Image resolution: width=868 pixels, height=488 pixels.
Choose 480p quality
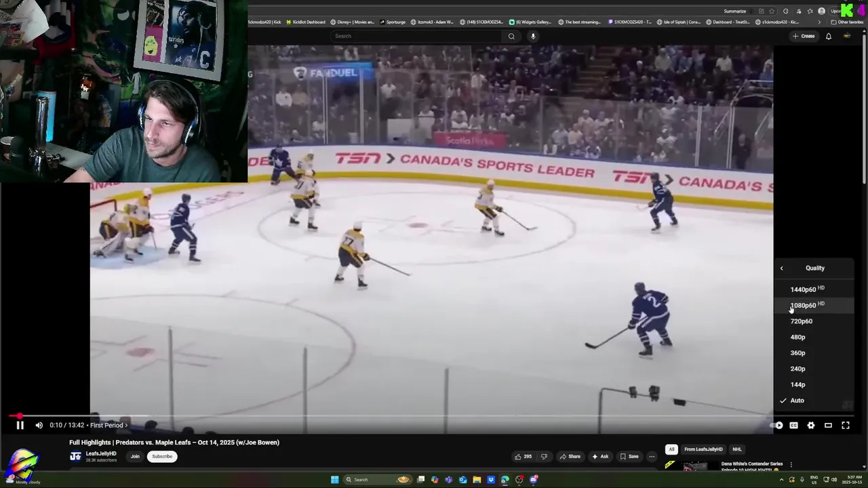click(814, 337)
